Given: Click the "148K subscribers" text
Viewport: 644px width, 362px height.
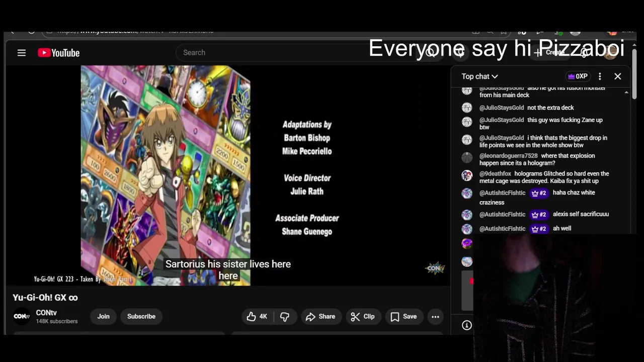Looking at the screenshot, I should click(57, 321).
